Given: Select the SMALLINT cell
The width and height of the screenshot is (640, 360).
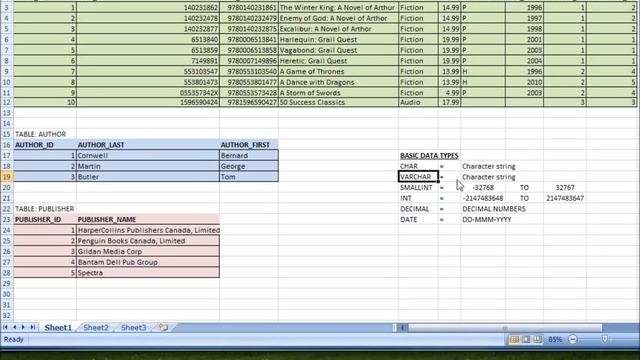Looking at the screenshot, I should coord(418,187).
